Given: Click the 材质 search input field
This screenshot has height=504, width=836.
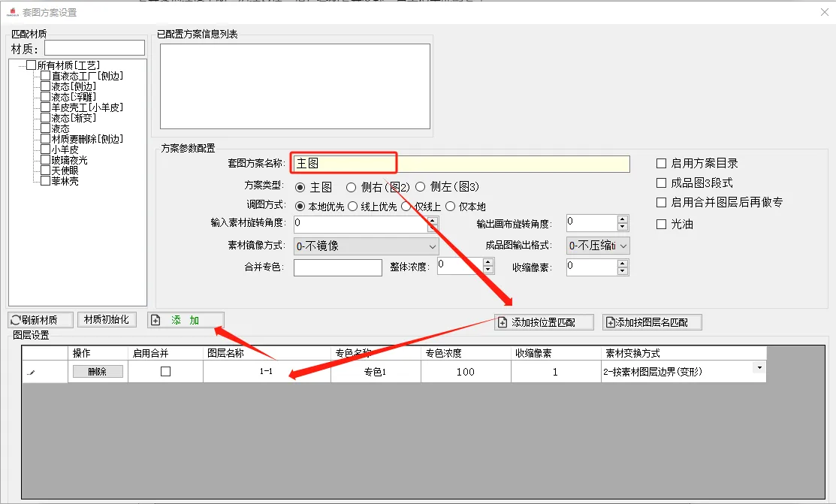Looking at the screenshot, I should click(x=95, y=48).
